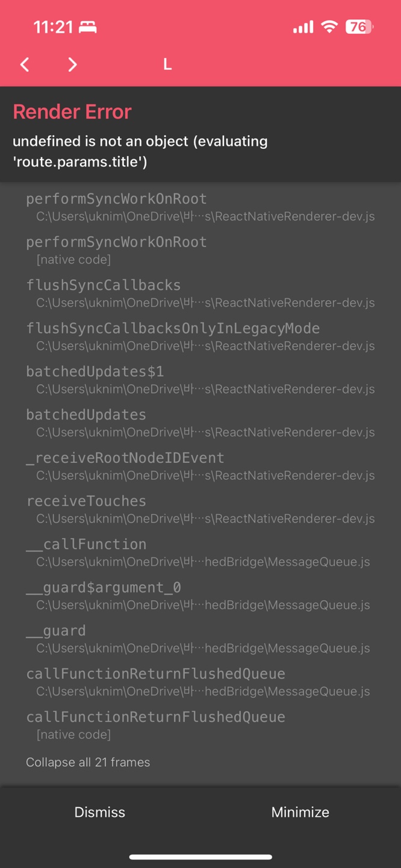Select the _receiveRootNodeIDEvent frame
The image size is (401, 868).
pos(200,466)
